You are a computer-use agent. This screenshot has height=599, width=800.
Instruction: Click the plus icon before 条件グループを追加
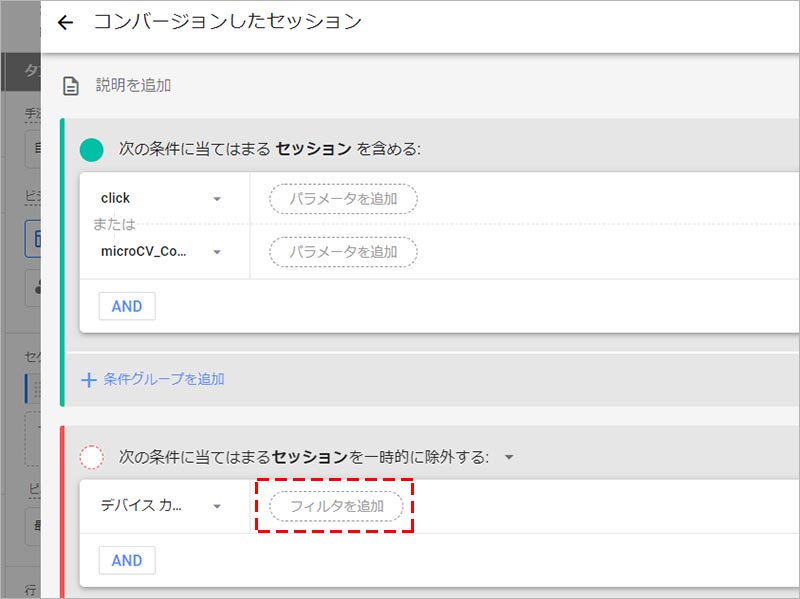coord(89,379)
